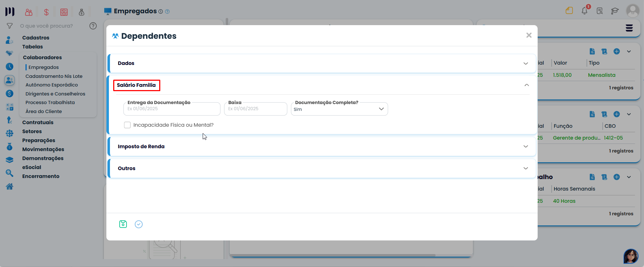Open the Movimentações menu
The height and width of the screenshot is (267, 644).
[x=43, y=149]
